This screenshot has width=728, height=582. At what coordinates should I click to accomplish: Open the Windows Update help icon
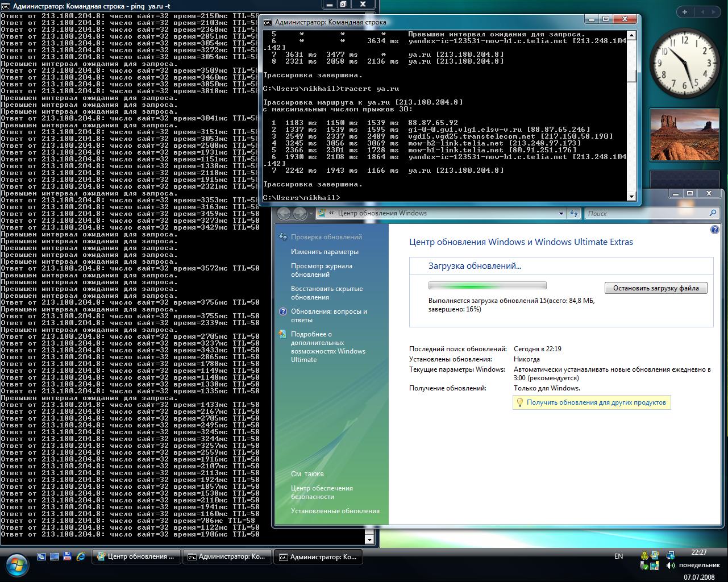[x=714, y=230]
